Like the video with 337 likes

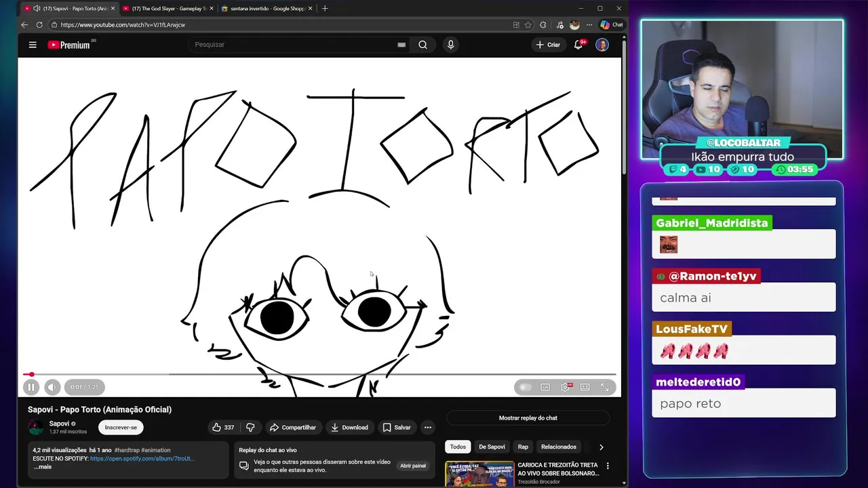223,428
